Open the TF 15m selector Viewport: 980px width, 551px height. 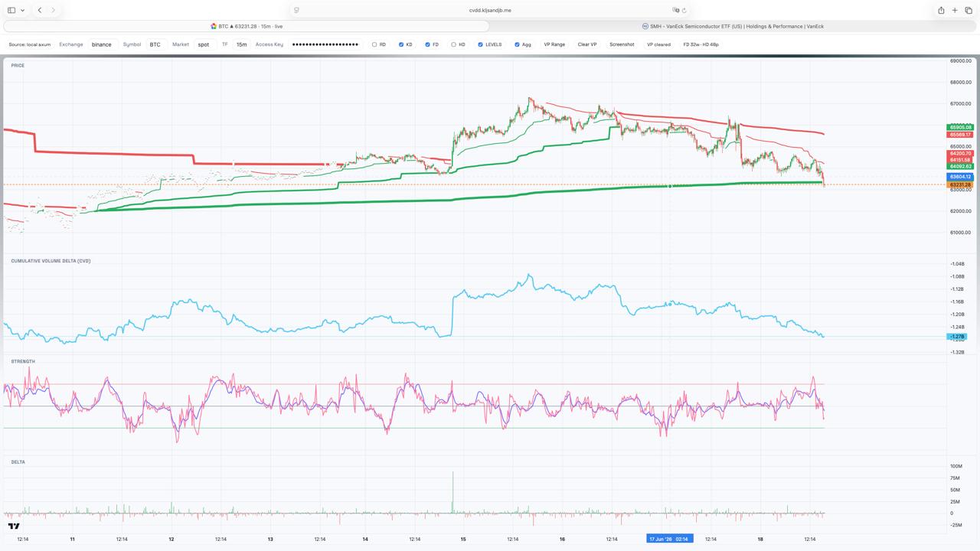click(x=241, y=44)
